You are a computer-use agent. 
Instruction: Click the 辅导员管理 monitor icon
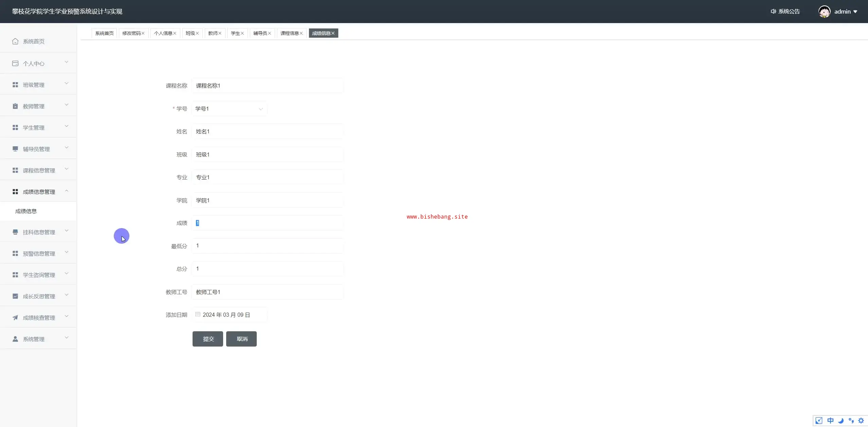[x=15, y=149]
